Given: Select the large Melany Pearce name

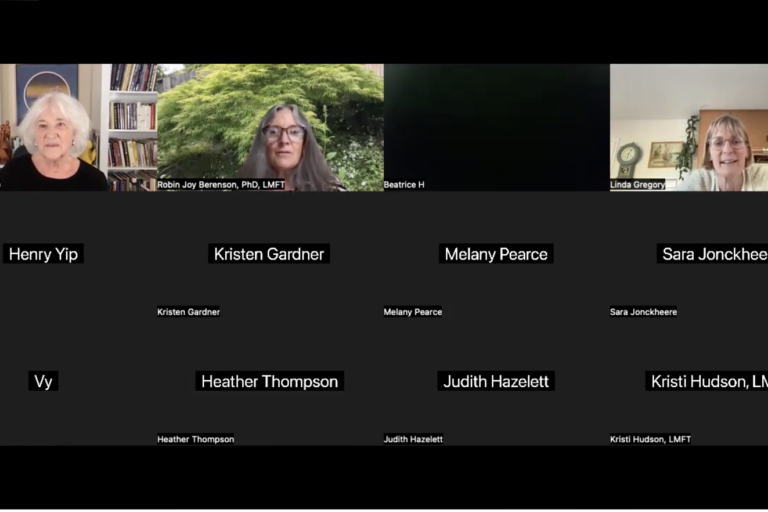Looking at the screenshot, I should click(x=496, y=254).
